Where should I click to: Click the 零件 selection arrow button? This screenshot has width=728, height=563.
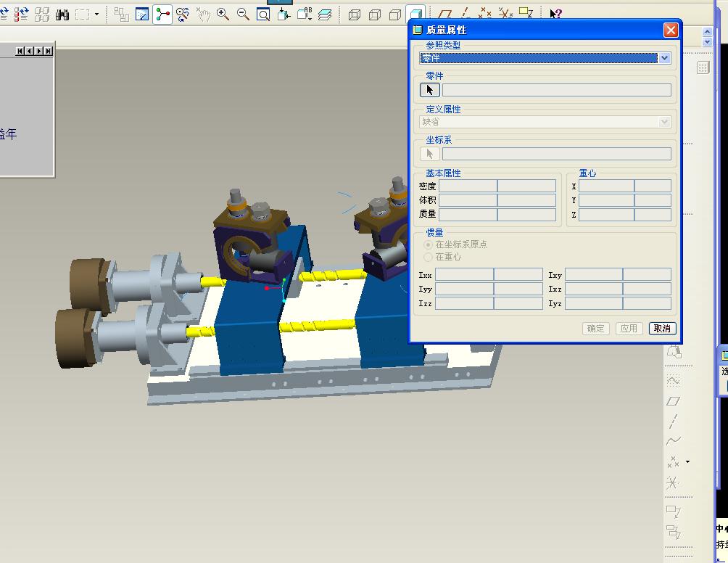[x=430, y=90]
